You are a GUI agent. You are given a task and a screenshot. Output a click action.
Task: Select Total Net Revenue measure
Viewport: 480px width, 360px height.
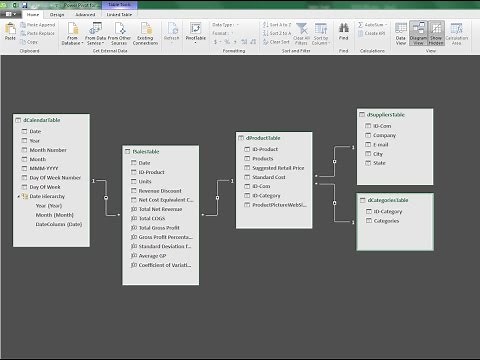tap(160, 209)
